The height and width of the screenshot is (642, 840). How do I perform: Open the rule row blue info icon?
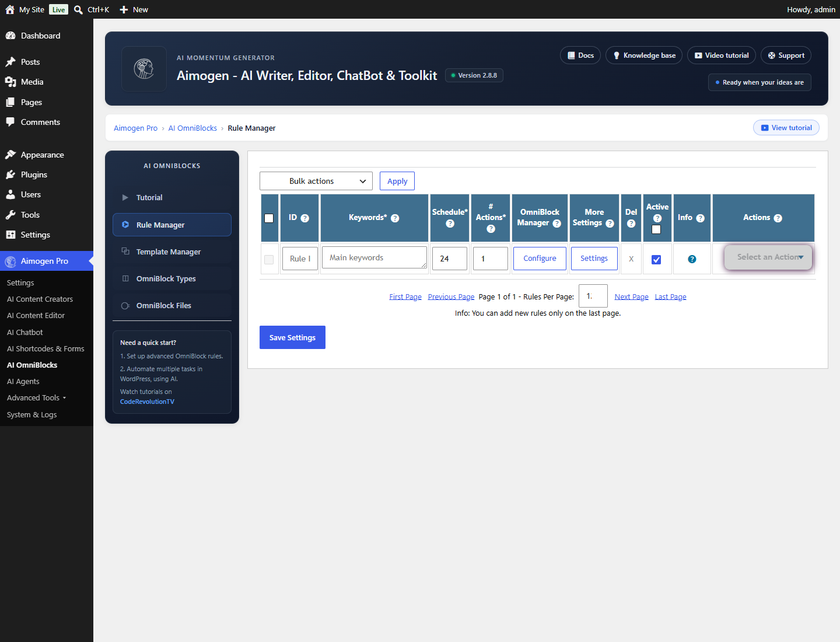click(x=692, y=259)
